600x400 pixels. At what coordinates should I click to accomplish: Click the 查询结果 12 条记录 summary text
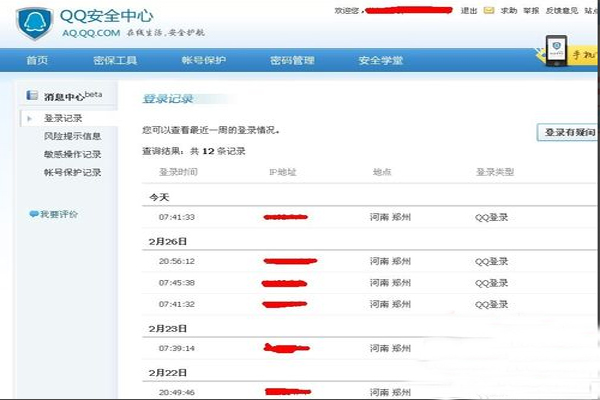tap(194, 151)
